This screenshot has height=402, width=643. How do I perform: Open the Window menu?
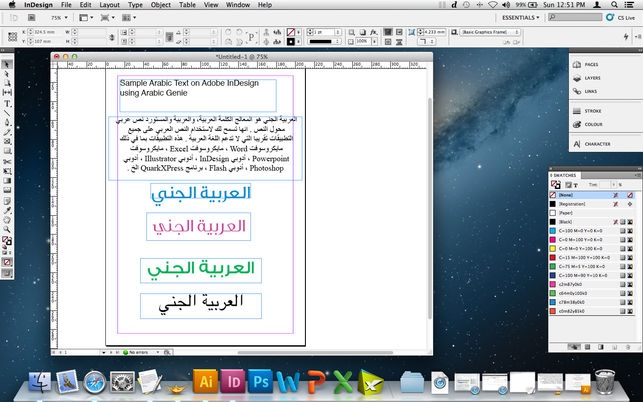[x=238, y=5]
